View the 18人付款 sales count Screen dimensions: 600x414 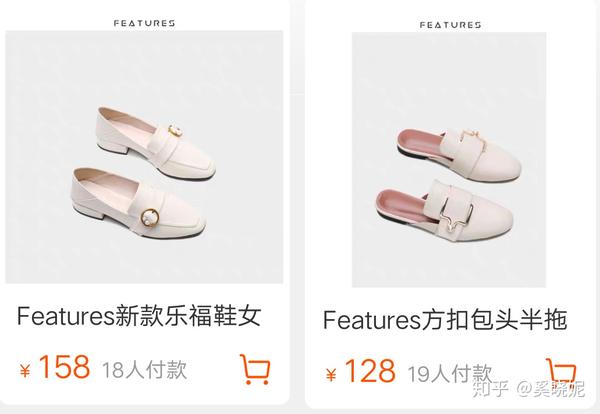click(144, 369)
